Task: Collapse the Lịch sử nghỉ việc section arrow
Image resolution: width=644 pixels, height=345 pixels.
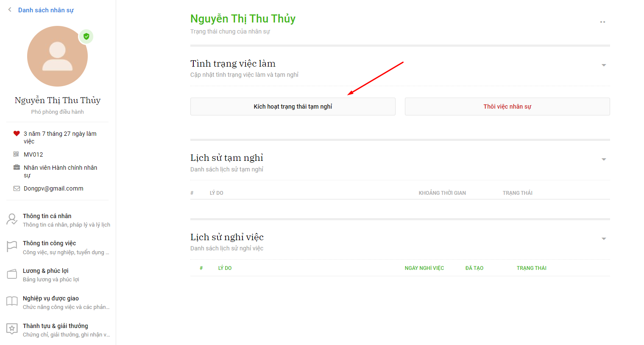Action: tap(604, 239)
